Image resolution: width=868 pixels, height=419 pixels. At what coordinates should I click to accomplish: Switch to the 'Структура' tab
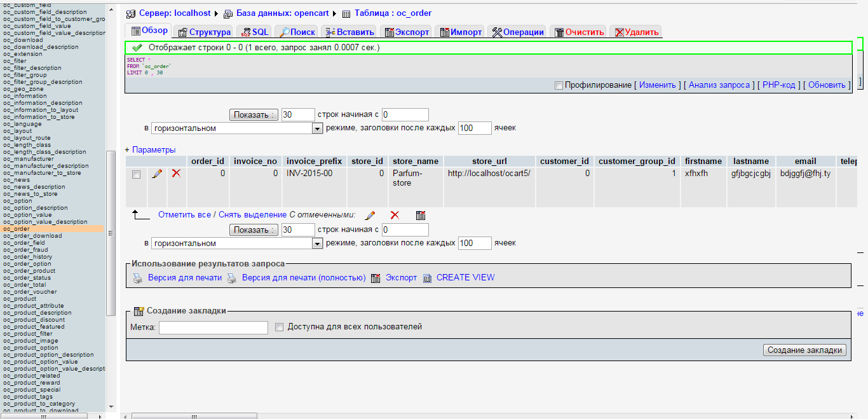pos(204,32)
